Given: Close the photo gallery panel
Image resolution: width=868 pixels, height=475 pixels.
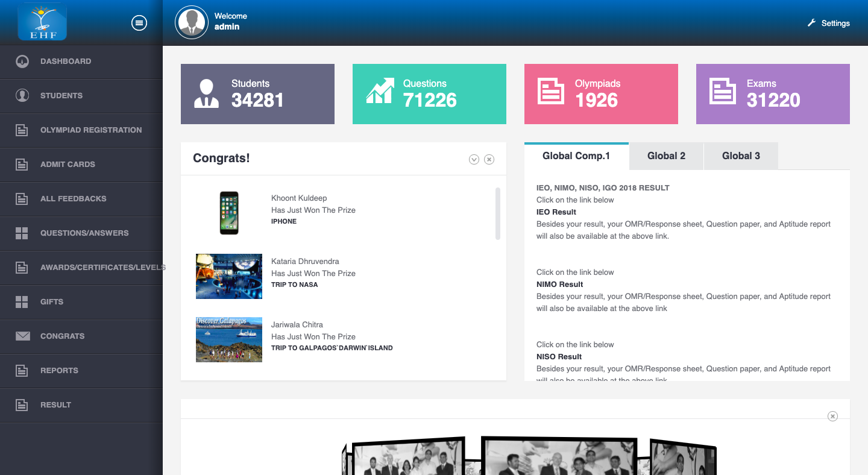Looking at the screenshot, I should point(832,416).
